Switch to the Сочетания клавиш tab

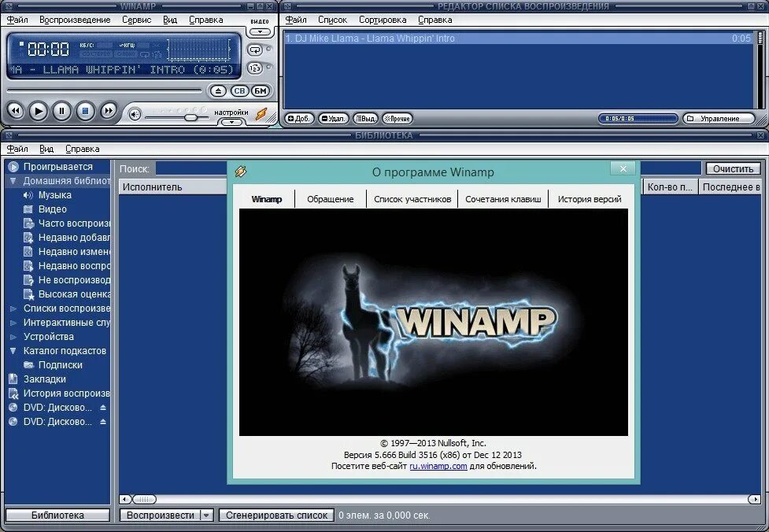tap(503, 199)
